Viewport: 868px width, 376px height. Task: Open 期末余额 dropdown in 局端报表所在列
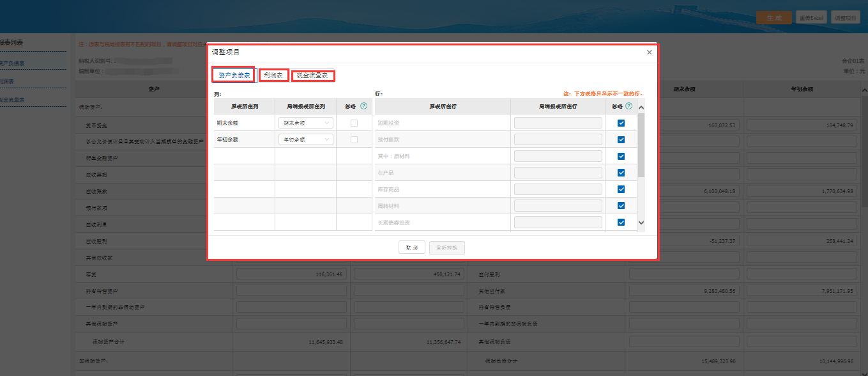305,123
